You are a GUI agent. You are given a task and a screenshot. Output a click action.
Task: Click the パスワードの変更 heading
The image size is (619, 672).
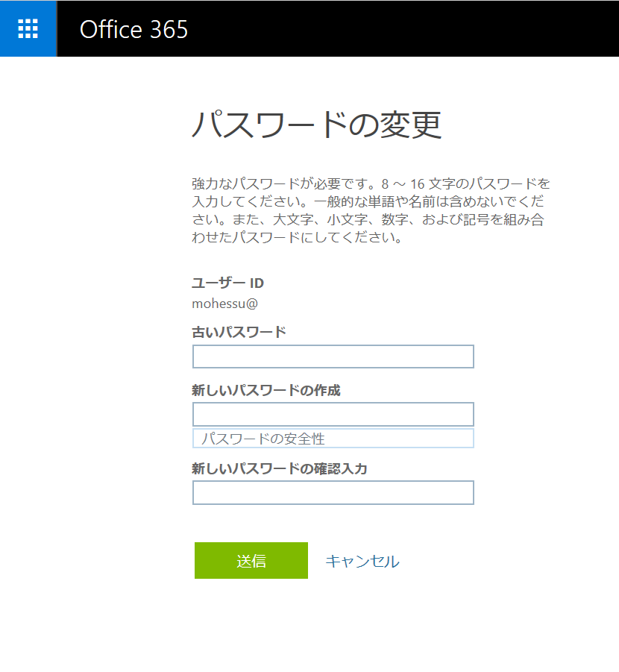click(316, 125)
